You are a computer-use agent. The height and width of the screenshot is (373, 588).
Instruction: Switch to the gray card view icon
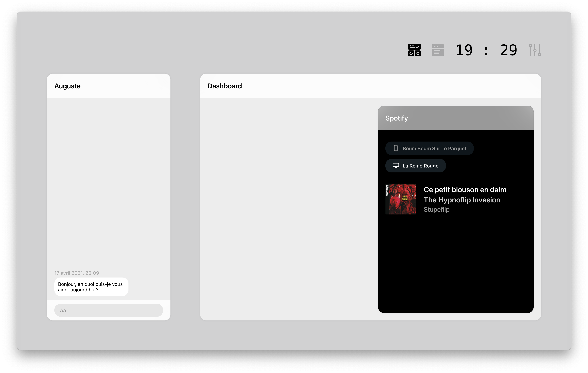coord(438,50)
